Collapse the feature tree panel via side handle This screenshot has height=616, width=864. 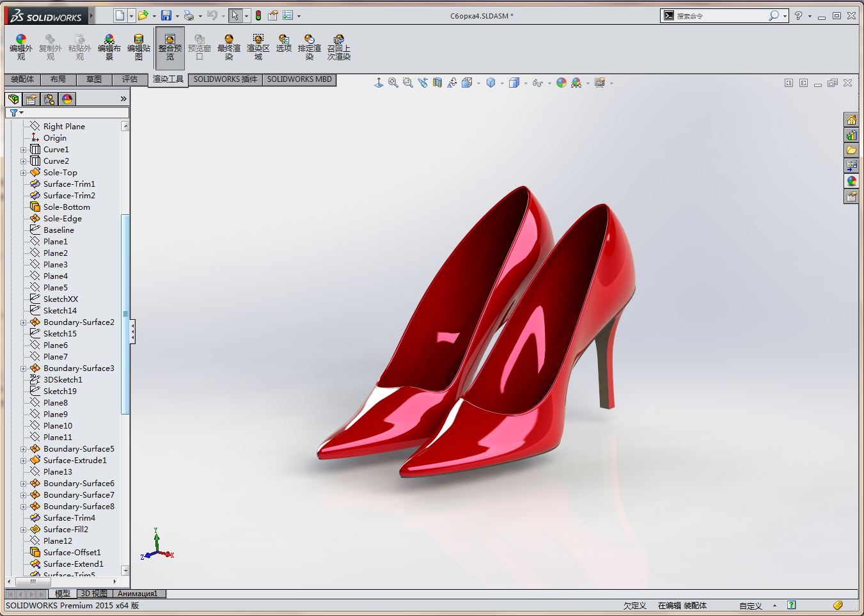click(x=132, y=332)
